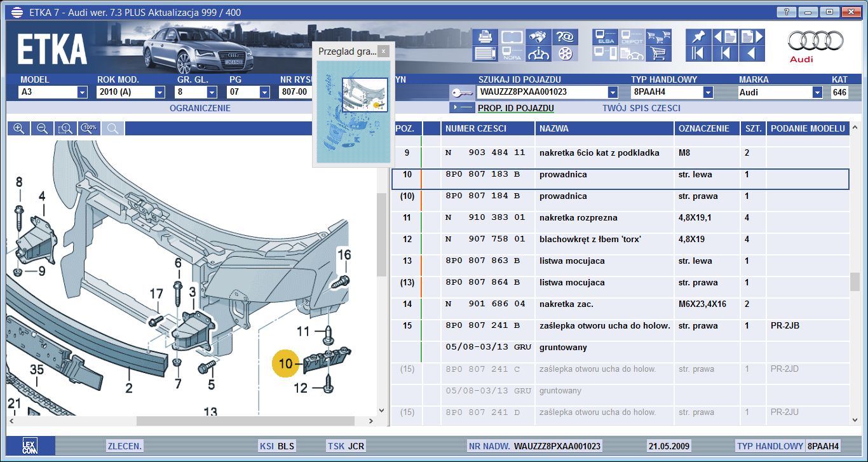Open the ?@ help contact icon

point(564,37)
